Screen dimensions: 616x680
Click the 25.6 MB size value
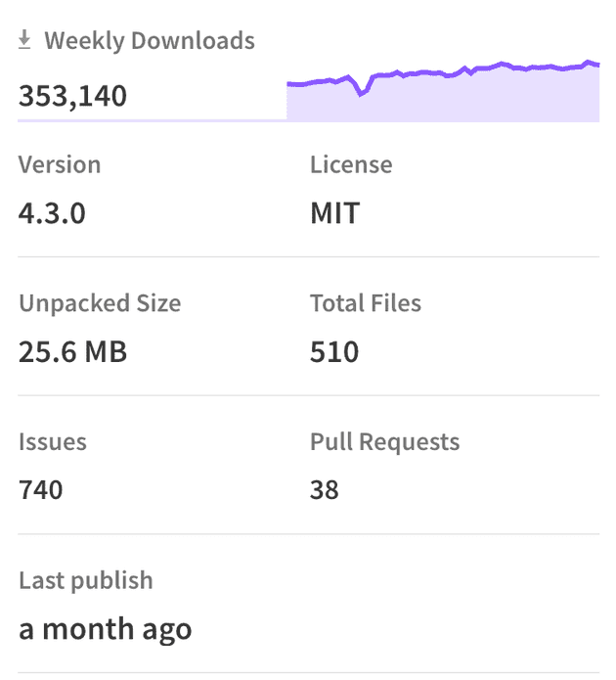pos(72,351)
